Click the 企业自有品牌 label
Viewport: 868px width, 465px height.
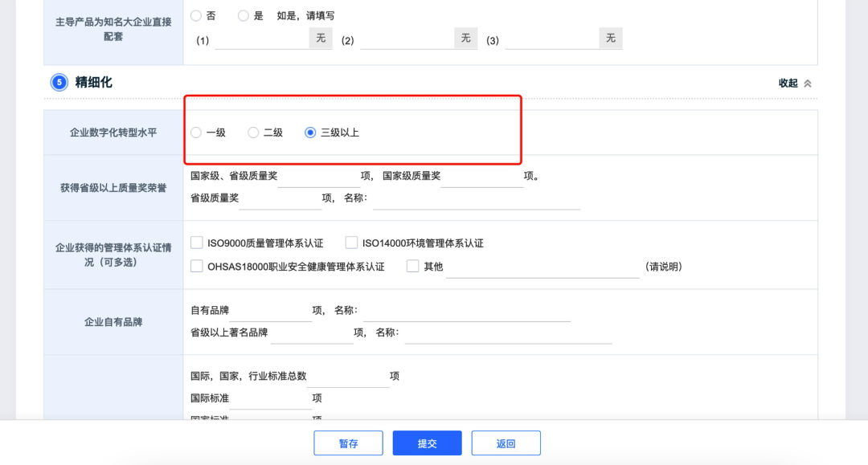[113, 322]
